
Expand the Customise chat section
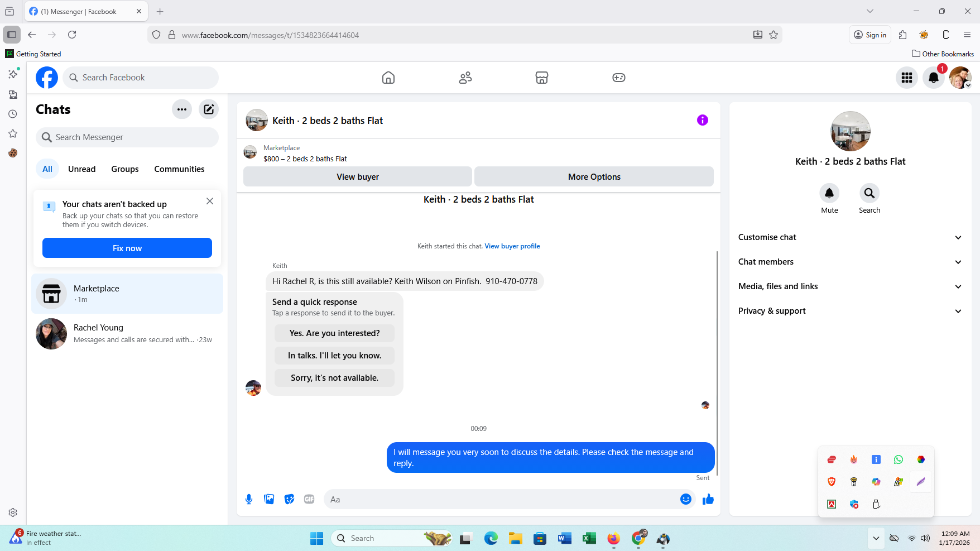pos(851,237)
